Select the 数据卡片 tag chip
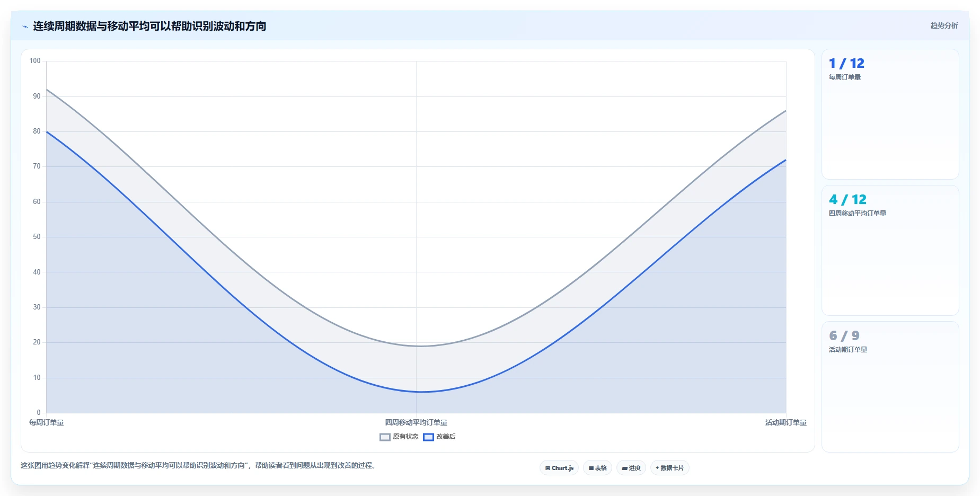Viewport: 980px width, 496px height. [x=669, y=468]
